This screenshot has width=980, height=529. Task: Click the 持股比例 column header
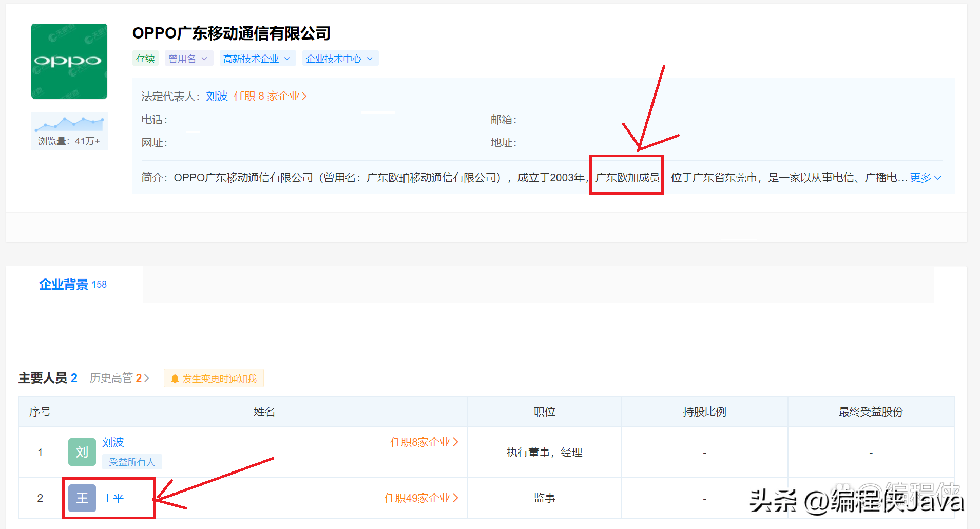click(x=704, y=412)
